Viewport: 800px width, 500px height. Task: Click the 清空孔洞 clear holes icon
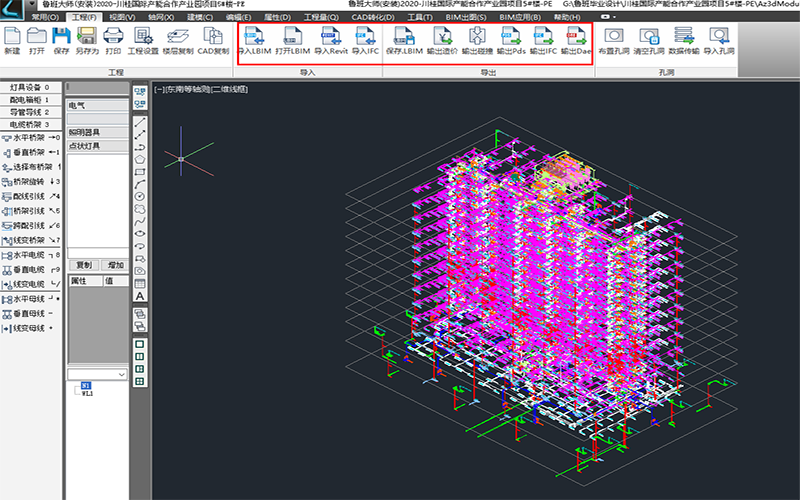649,41
